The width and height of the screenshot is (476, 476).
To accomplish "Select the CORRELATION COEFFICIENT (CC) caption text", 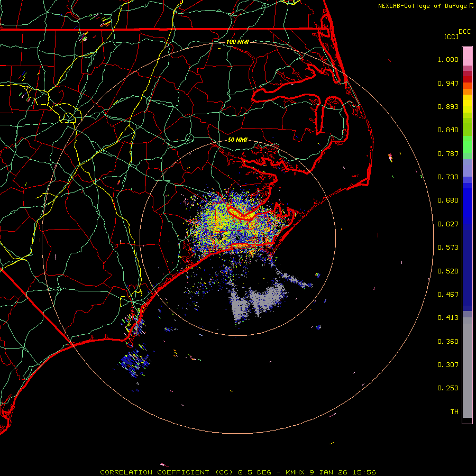I will [167, 472].
